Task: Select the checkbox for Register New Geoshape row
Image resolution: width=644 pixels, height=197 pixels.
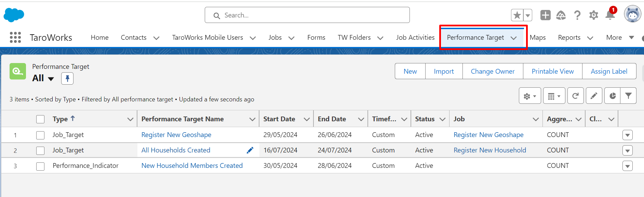Action: pos(40,135)
